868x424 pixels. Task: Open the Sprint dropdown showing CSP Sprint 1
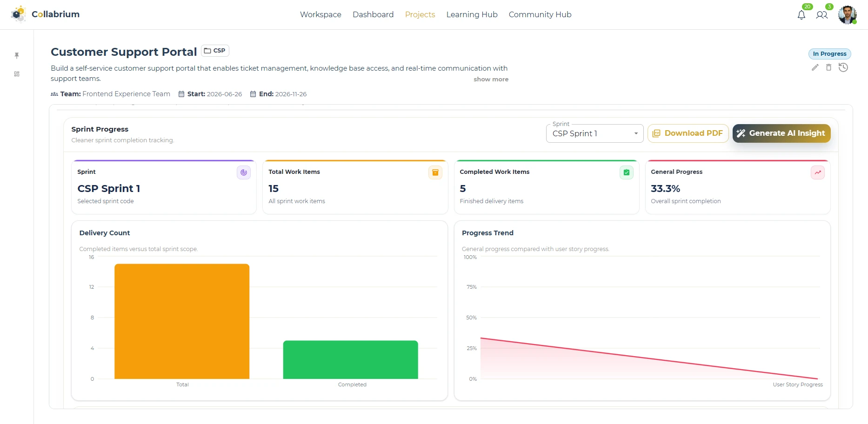[x=594, y=133]
